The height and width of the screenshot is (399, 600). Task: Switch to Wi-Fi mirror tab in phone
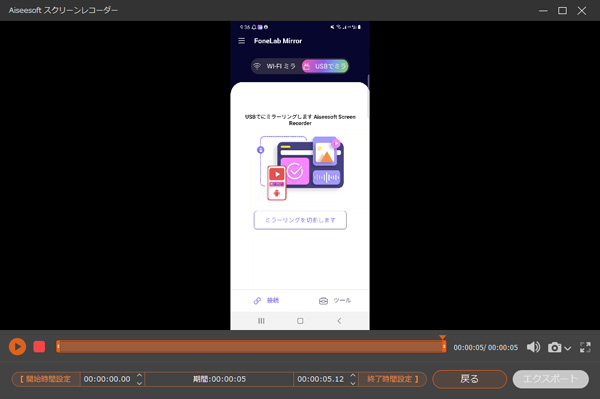(276, 66)
